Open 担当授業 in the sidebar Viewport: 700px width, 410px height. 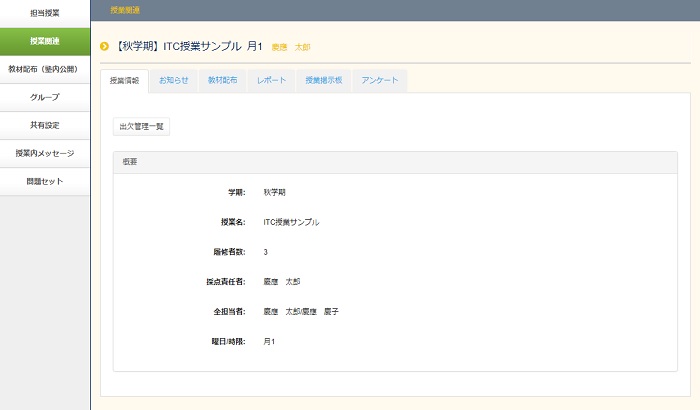(x=45, y=13)
